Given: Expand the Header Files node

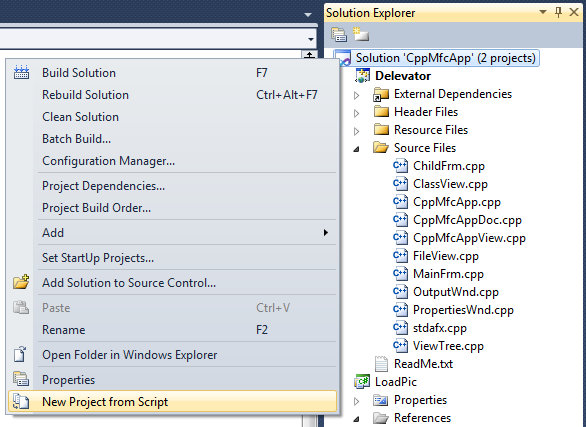Looking at the screenshot, I should [x=357, y=113].
